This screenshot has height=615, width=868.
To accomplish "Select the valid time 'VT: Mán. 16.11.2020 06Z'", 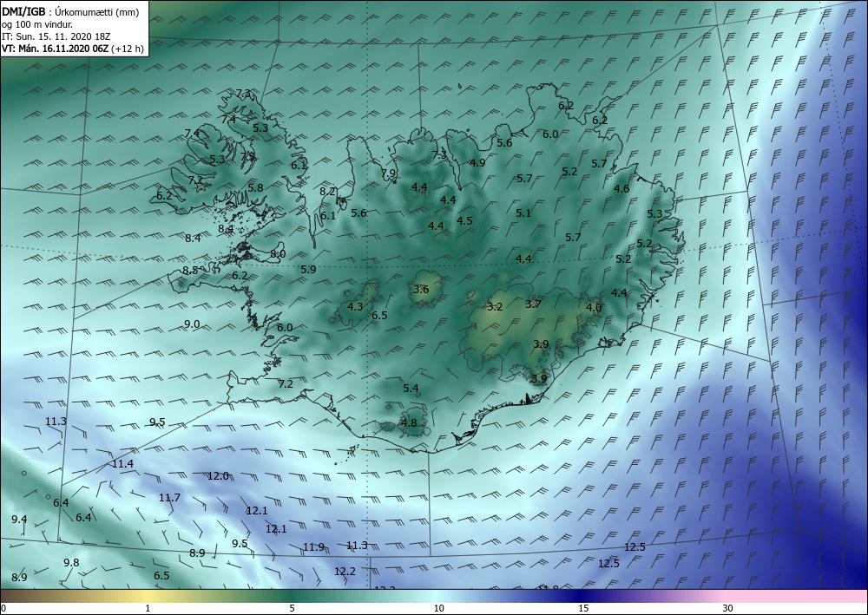I will click(x=56, y=48).
